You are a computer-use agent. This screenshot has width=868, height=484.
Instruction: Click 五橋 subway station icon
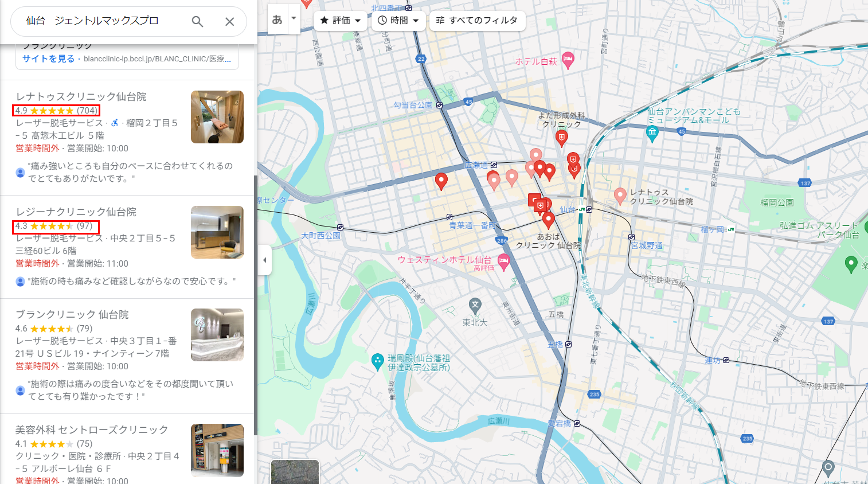click(x=569, y=345)
